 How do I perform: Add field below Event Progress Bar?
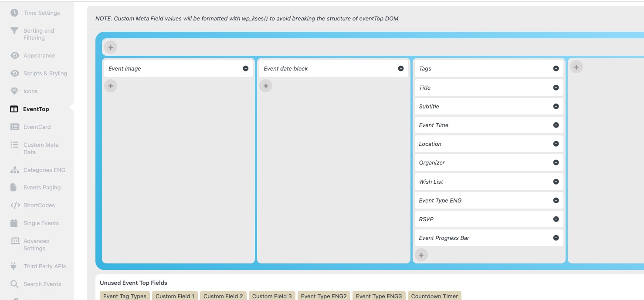pos(421,255)
